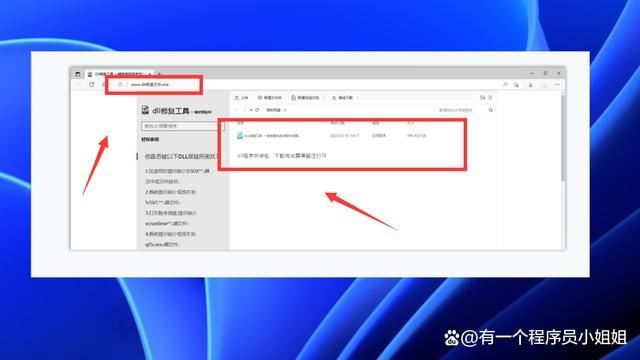This screenshot has height=360, width=640.
Task: Click the size column header
Action: (x=410, y=122)
